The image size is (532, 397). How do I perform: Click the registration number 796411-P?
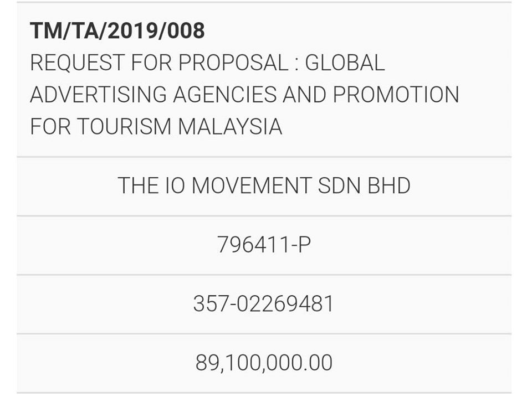coord(264,245)
